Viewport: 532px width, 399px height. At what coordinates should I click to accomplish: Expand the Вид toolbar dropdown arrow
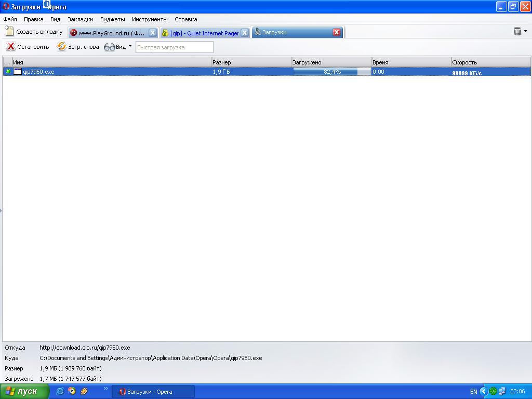click(x=130, y=46)
